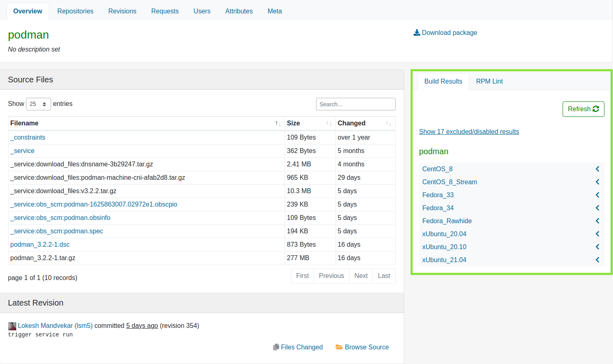Open the podman_3.2.2-1.dsc file

tap(40, 244)
